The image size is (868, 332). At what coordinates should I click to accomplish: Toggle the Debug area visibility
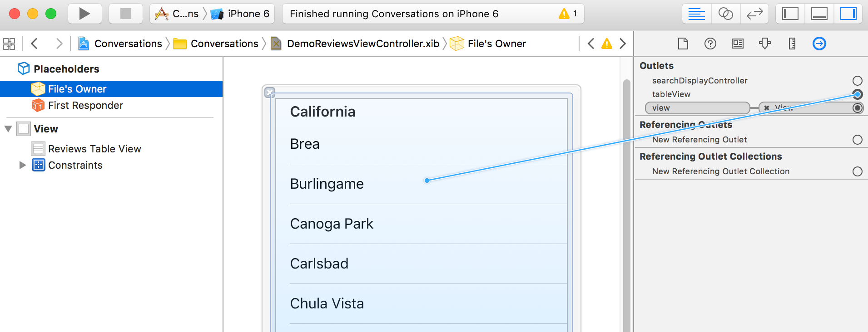[819, 14]
